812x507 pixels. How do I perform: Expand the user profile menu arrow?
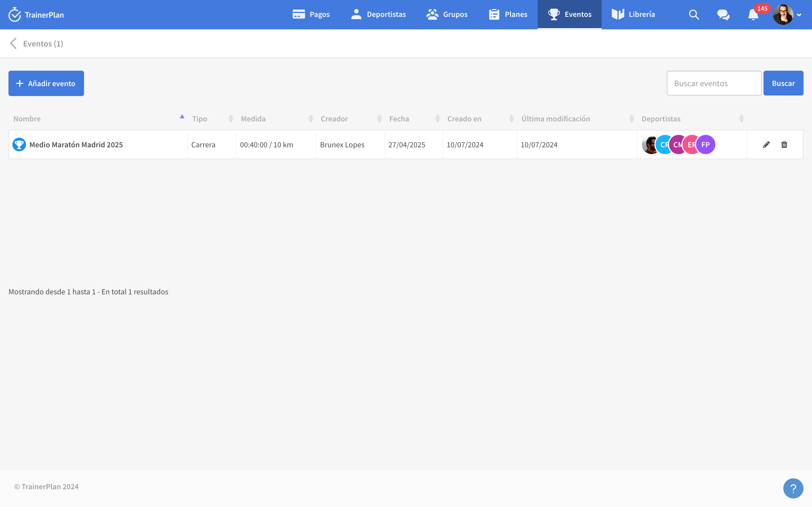point(799,15)
